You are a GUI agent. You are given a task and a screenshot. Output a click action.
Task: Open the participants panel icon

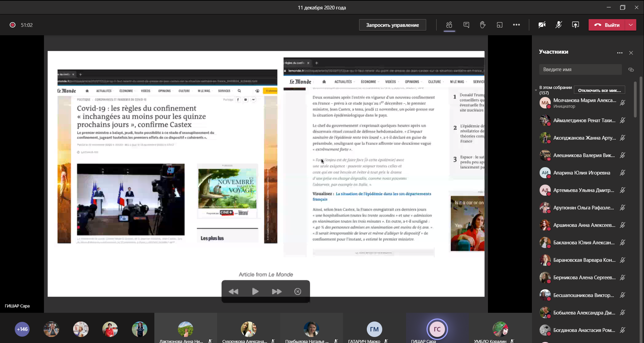pyautogui.click(x=449, y=25)
